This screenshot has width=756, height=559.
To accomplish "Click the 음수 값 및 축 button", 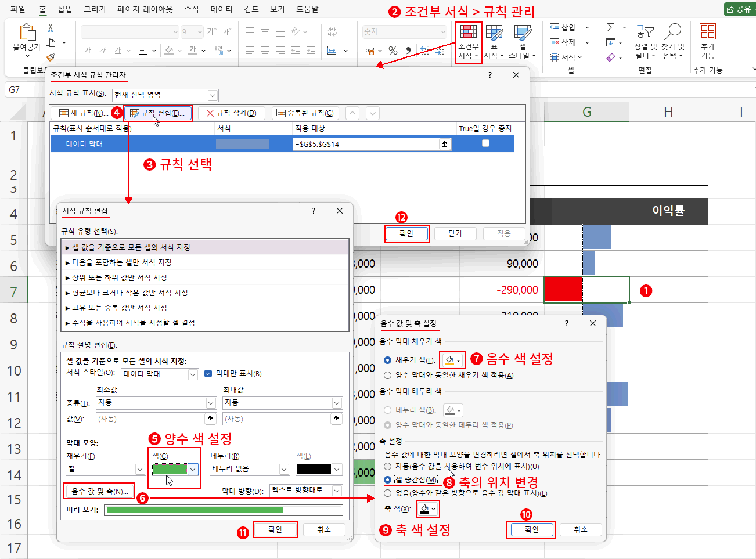I will 99,491.
